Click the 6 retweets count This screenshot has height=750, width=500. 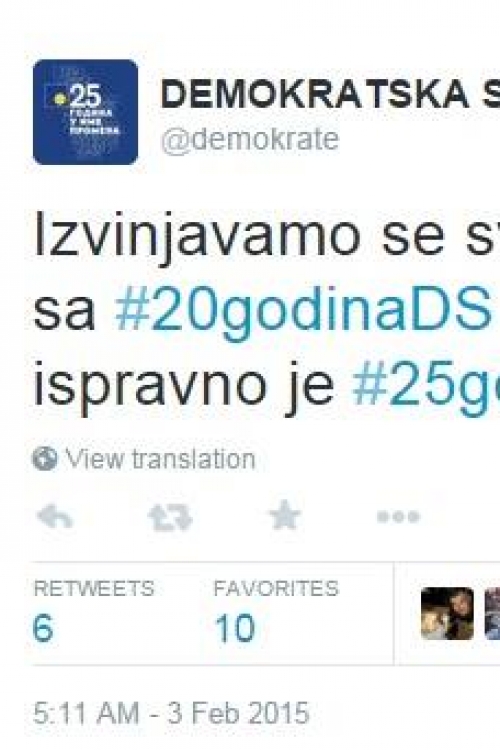[43, 628]
